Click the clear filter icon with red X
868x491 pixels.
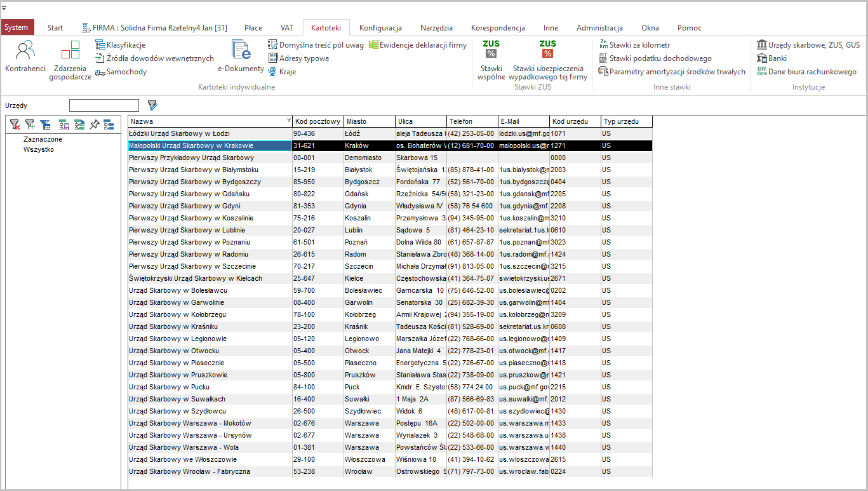[15, 124]
